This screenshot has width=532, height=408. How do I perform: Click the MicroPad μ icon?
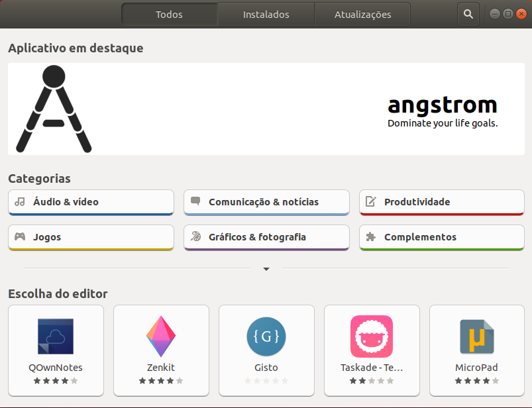(477, 336)
